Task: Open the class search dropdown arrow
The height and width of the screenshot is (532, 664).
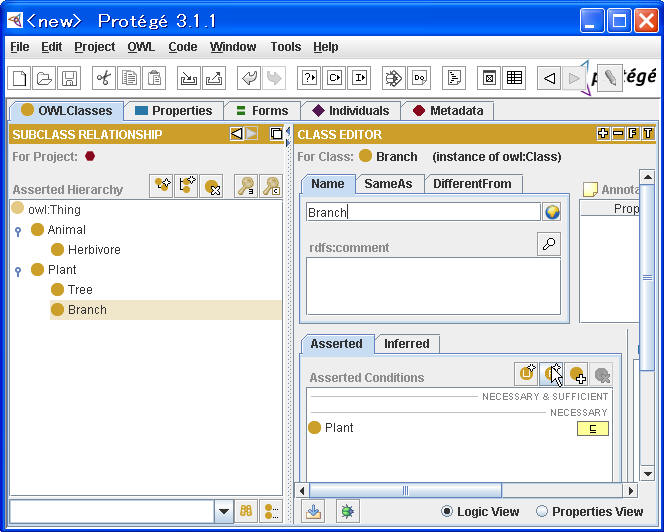Action: pyautogui.click(x=223, y=511)
